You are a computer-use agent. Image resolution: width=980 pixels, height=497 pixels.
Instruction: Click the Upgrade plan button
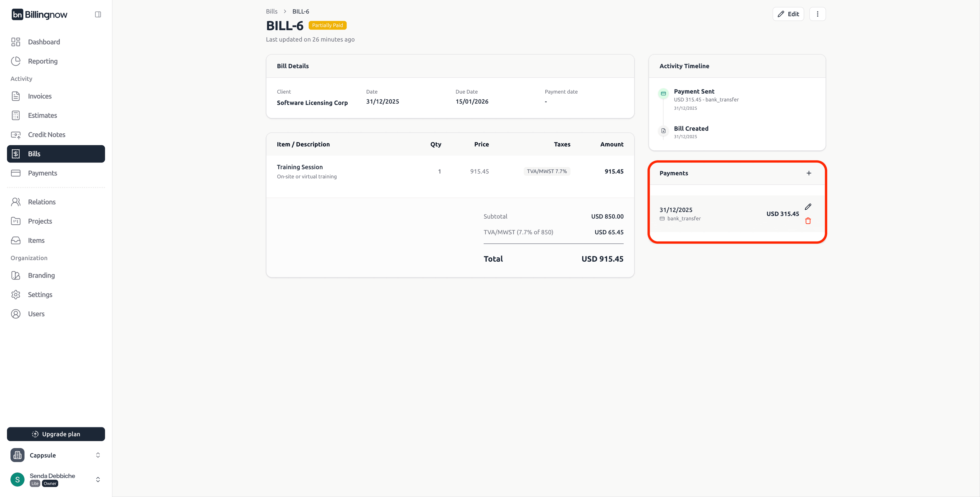click(x=56, y=434)
